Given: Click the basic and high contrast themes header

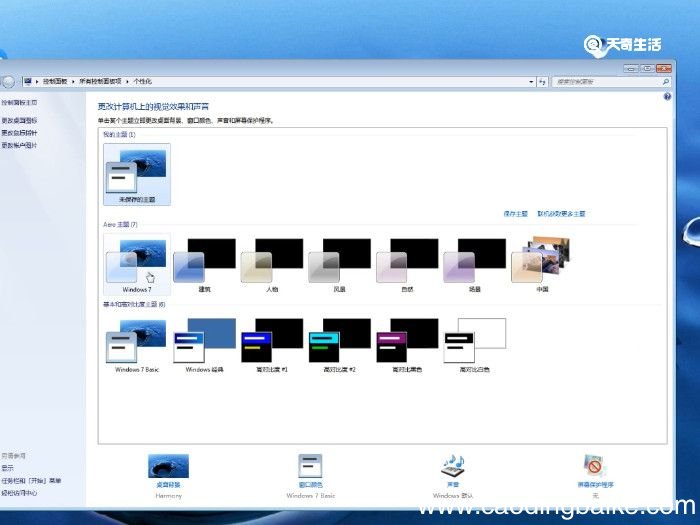Looking at the screenshot, I should click(134, 304).
